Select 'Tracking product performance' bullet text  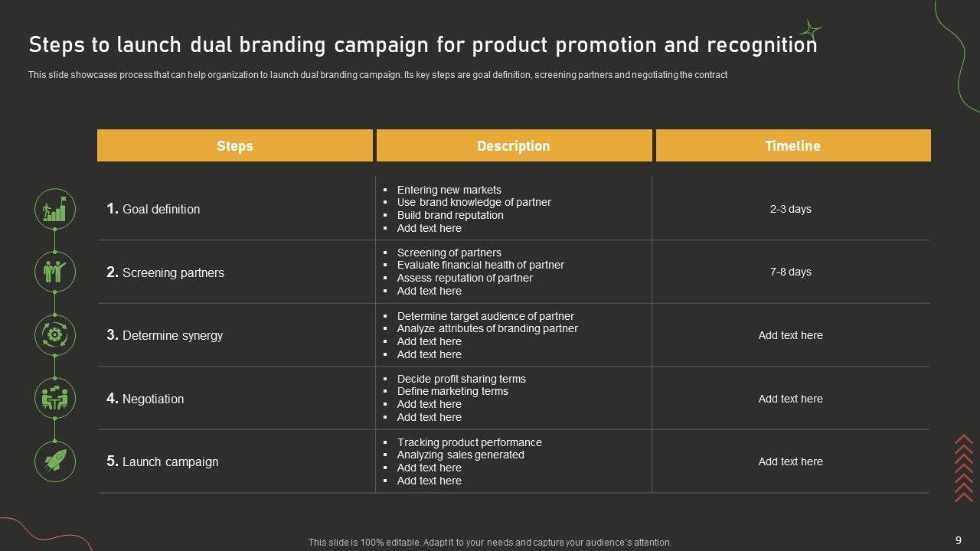[469, 442]
